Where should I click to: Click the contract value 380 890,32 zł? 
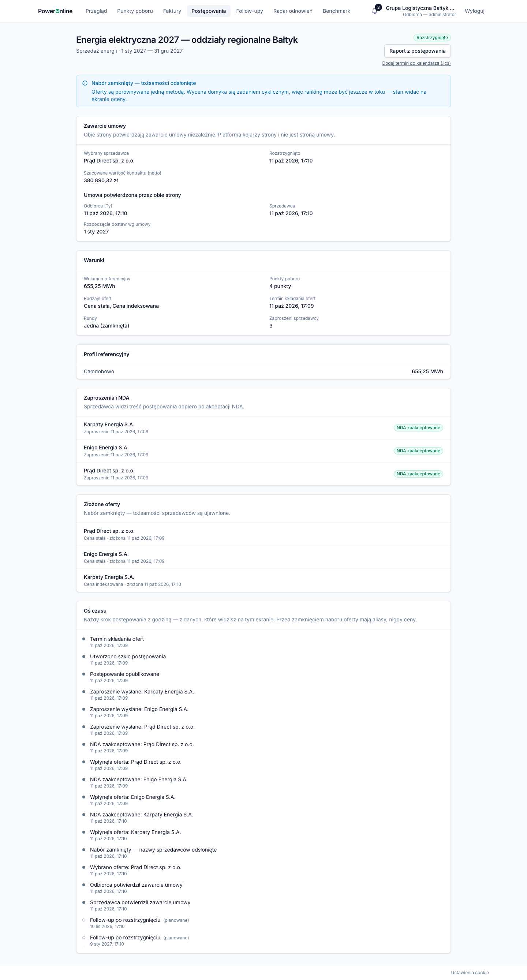tap(101, 180)
